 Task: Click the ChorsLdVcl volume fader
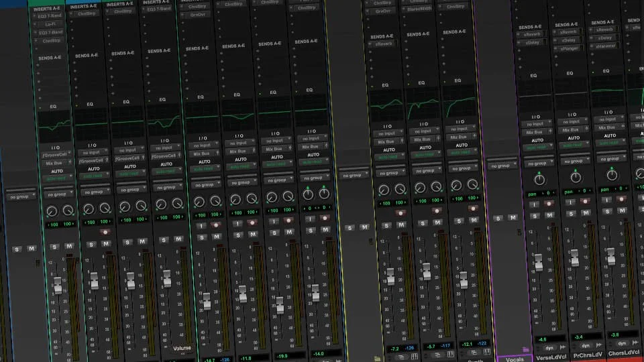point(611,255)
